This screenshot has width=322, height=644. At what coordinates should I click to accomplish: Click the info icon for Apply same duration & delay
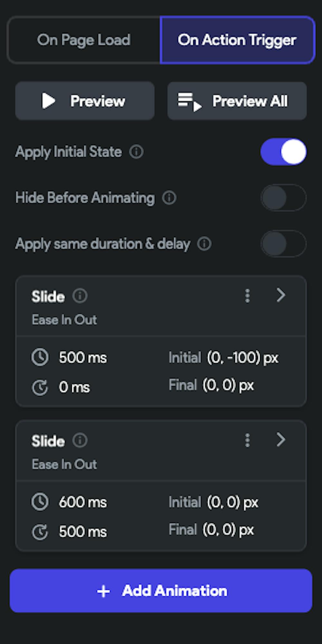(x=205, y=244)
